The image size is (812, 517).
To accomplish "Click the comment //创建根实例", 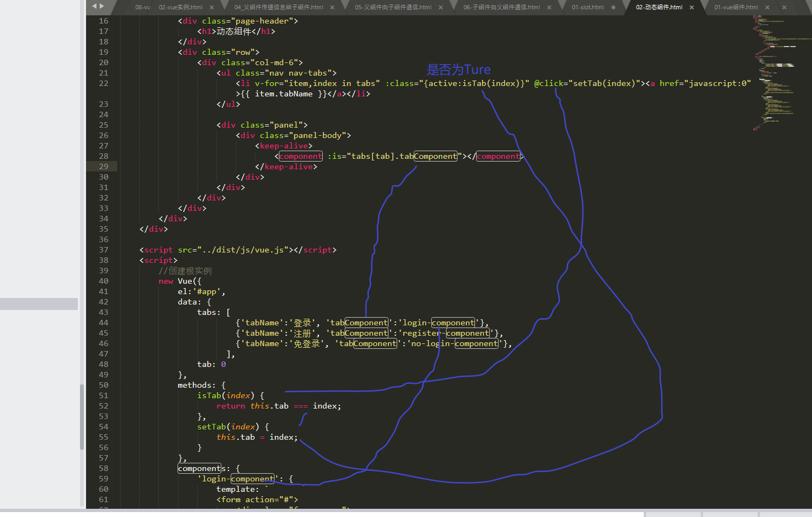I will (x=185, y=271).
